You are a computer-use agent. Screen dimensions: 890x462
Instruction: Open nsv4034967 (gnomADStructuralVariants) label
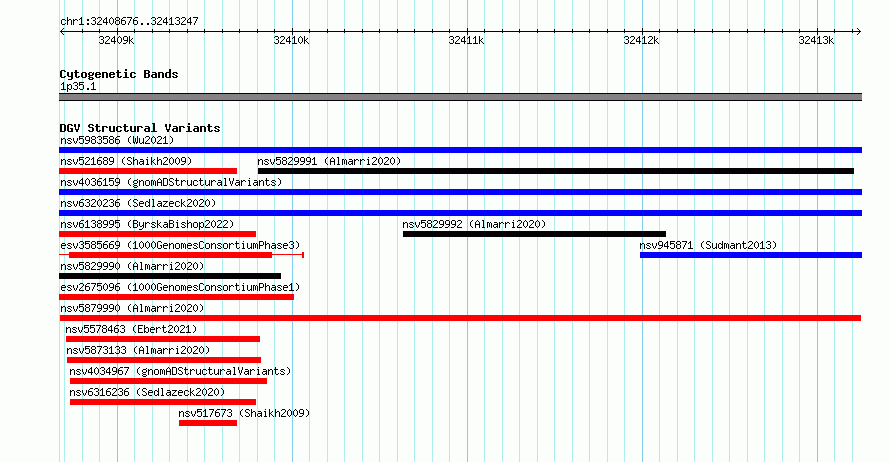(x=180, y=371)
